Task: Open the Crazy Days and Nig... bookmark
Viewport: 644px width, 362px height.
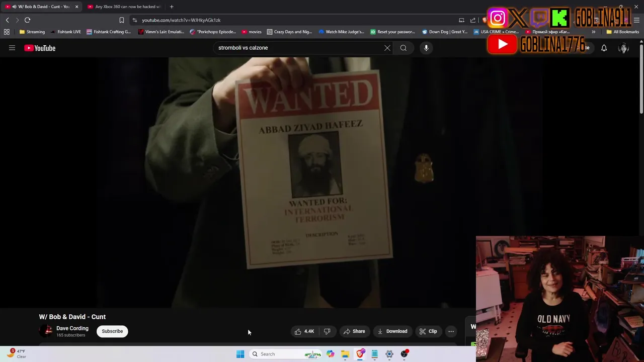Action: (x=290, y=32)
